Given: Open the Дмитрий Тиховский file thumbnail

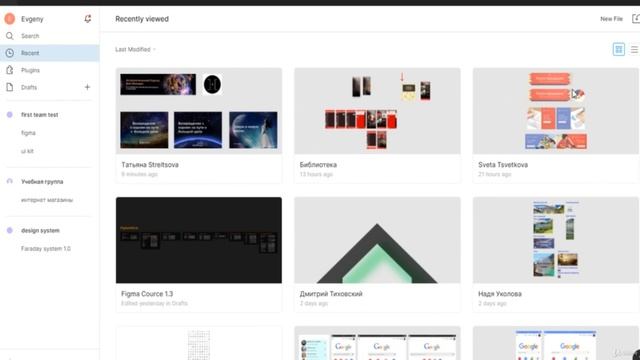Looking at the screenshot, I should (377, 240).
